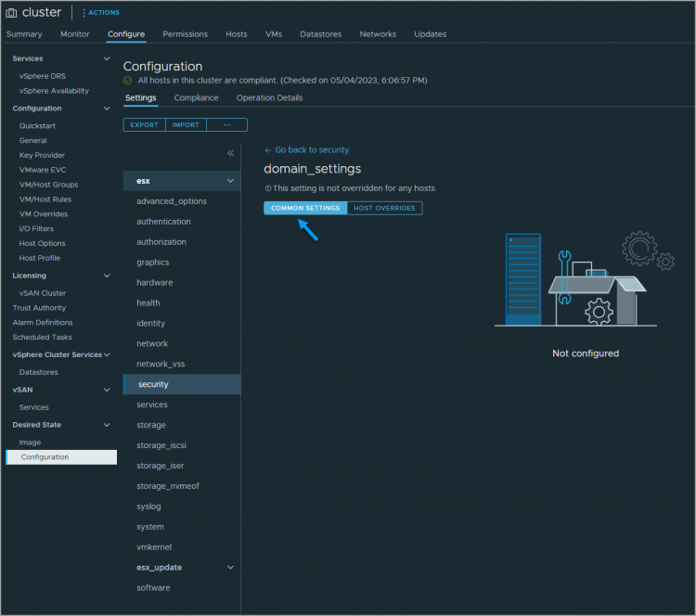The height and width of the screenshot is (616, 696).
Task: Select advanced_options in esx tree
Action: [172, 201]
